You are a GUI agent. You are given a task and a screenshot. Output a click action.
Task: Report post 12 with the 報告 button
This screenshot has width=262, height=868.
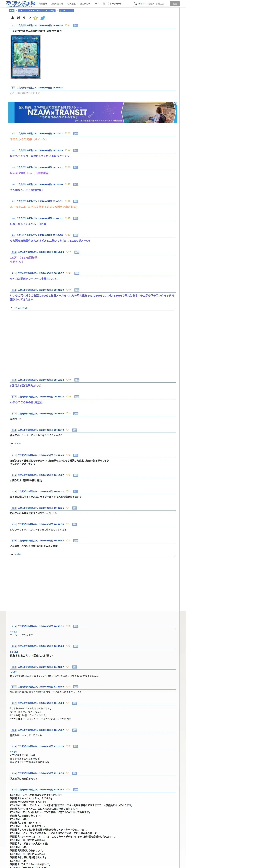click(77, 290)
